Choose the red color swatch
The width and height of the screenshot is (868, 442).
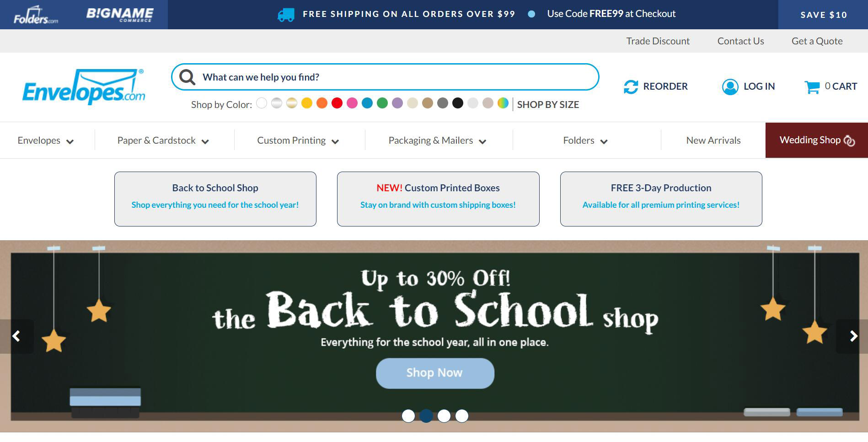tap(337, 103)
